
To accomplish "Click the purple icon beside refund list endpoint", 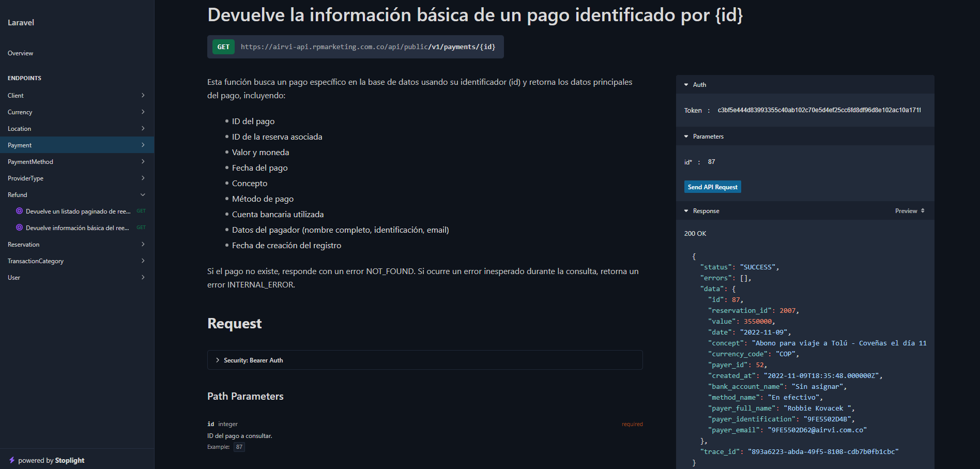I will [19, 211].
